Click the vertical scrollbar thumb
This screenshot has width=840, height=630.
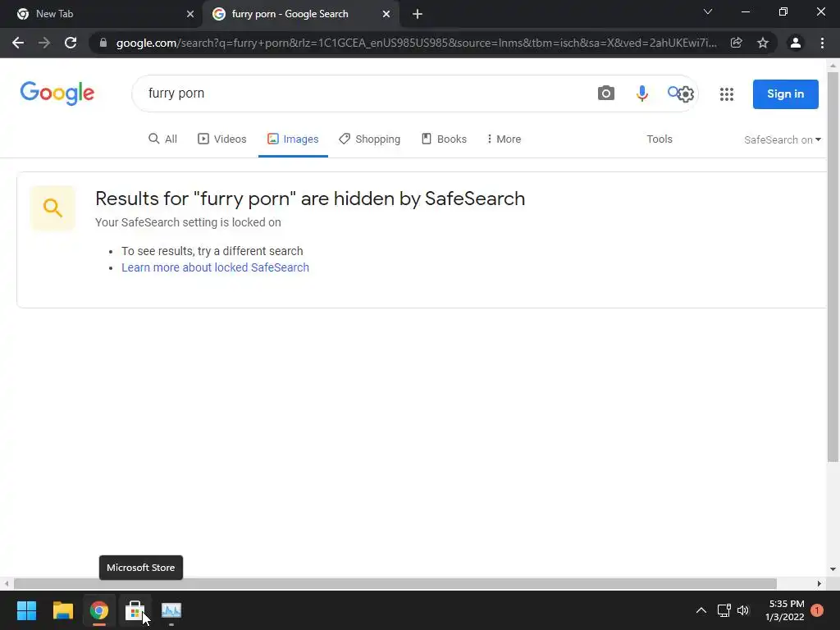[x=833, y=267]
